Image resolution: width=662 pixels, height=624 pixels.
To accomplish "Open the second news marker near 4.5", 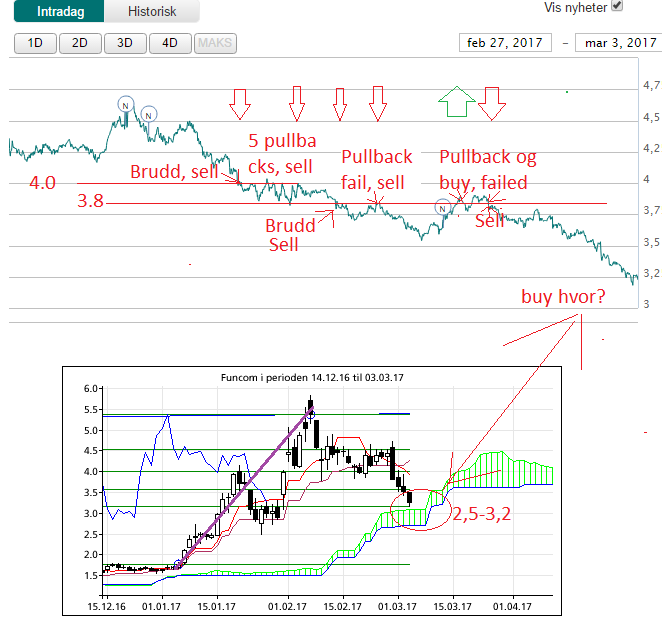I will pos(148,114).
